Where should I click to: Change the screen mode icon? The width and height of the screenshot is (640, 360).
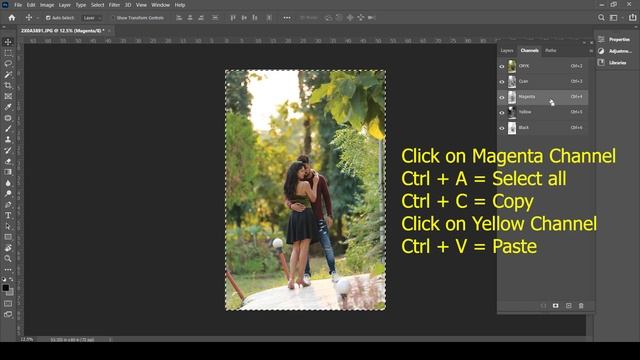[x=8, y=314]
